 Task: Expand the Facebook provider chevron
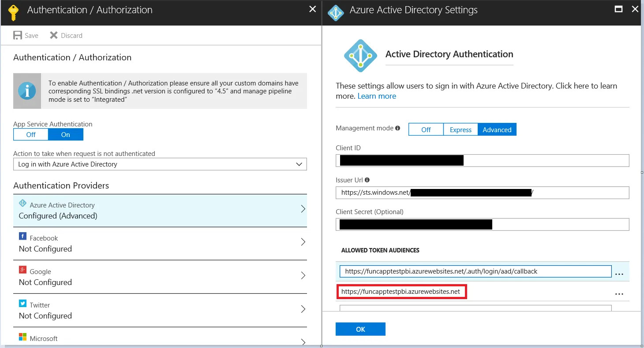click(303, 242)
